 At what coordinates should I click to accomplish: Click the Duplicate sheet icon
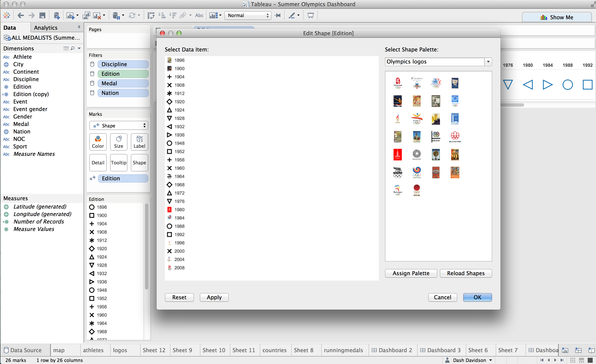(x=86, y=16)
